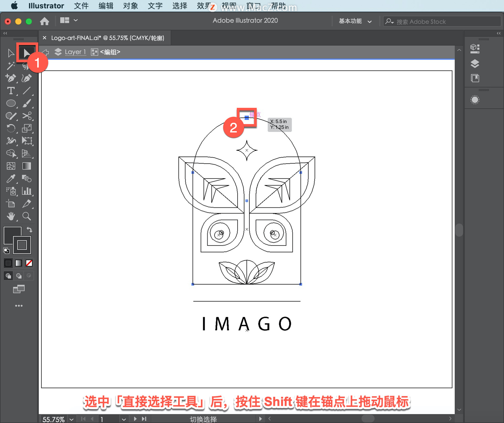Select the Type tool
The width and height of the screenshot is (504, 423).
pos(11,91)
